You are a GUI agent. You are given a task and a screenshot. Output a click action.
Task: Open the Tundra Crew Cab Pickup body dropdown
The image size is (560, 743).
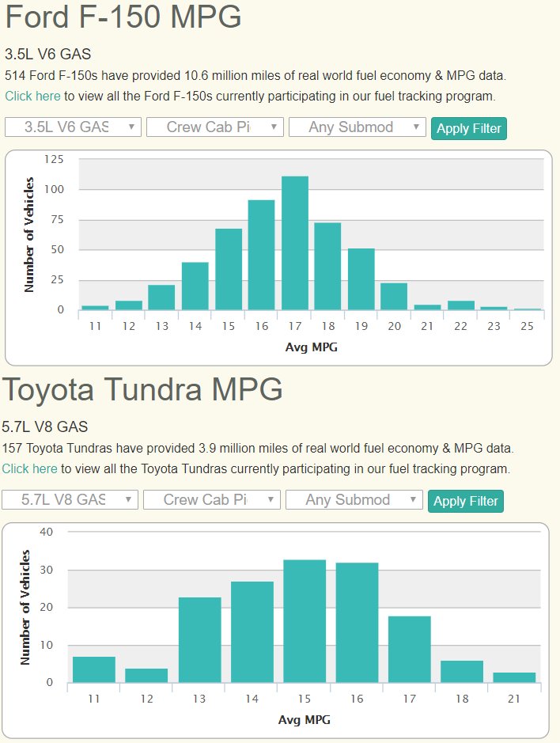click(212, 499)
